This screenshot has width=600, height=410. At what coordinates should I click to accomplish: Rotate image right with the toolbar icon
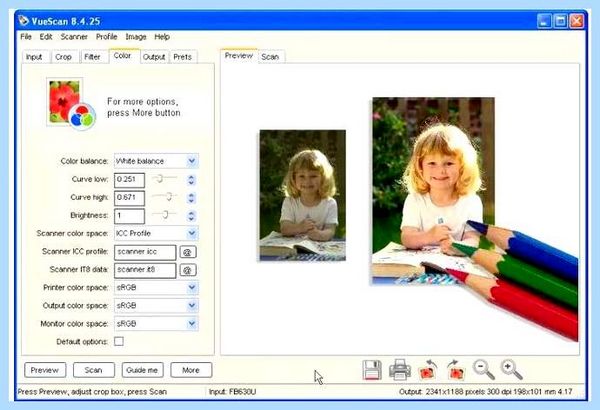click(x=456, y=369)
